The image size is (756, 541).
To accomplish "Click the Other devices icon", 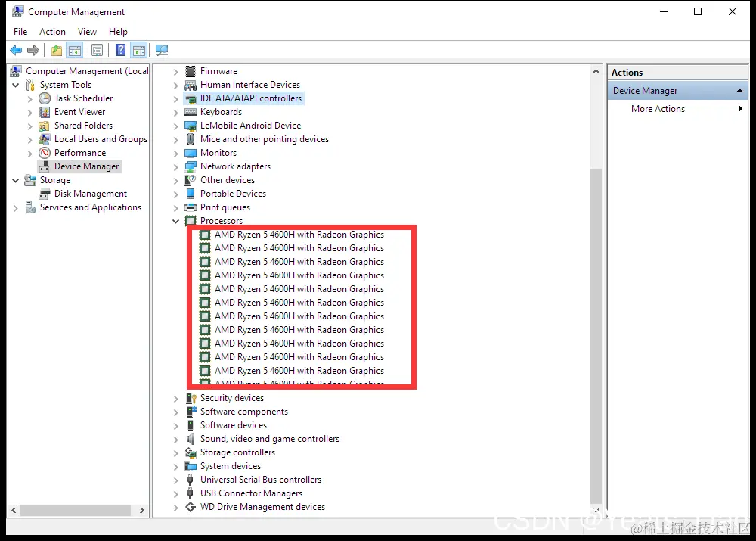I will pos(191,180).
